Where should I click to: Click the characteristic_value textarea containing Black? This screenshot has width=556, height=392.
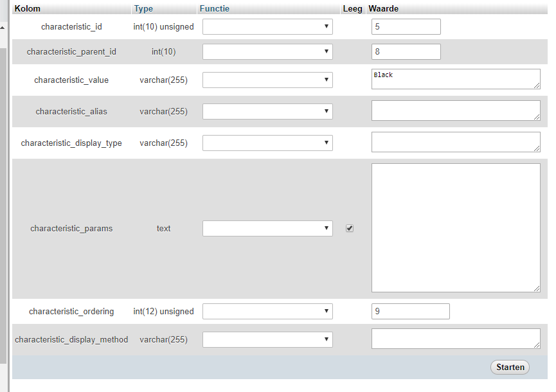[456, 79]
